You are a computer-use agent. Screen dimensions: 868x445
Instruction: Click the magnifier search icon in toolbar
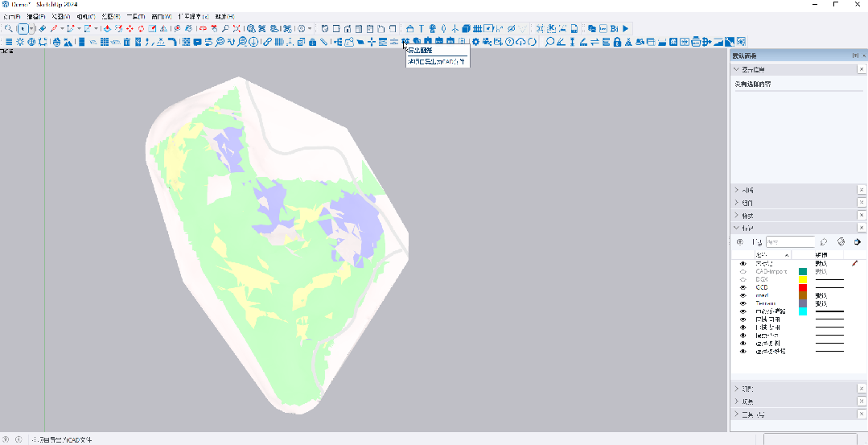point(8,28)
